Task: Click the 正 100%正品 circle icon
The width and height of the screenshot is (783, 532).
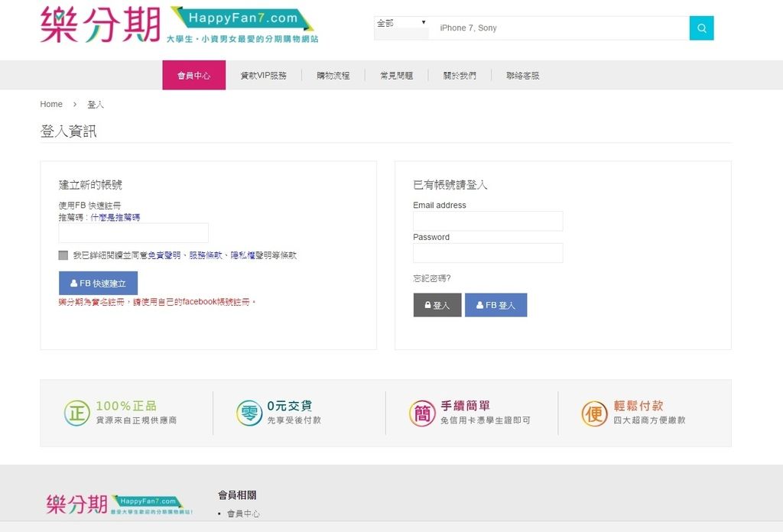Action: point(77,414)
